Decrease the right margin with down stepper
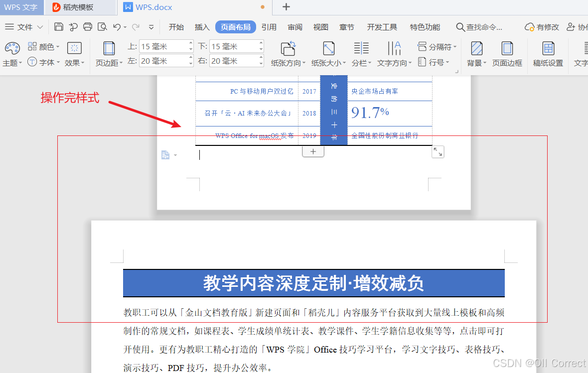Image resolution: width=588 pixels, height=373 pixels. (x=261, y=64)
